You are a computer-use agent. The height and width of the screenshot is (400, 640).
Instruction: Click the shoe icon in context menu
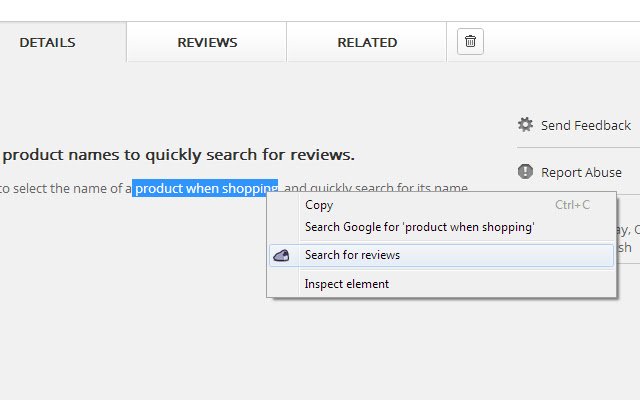tap(281, 256)
